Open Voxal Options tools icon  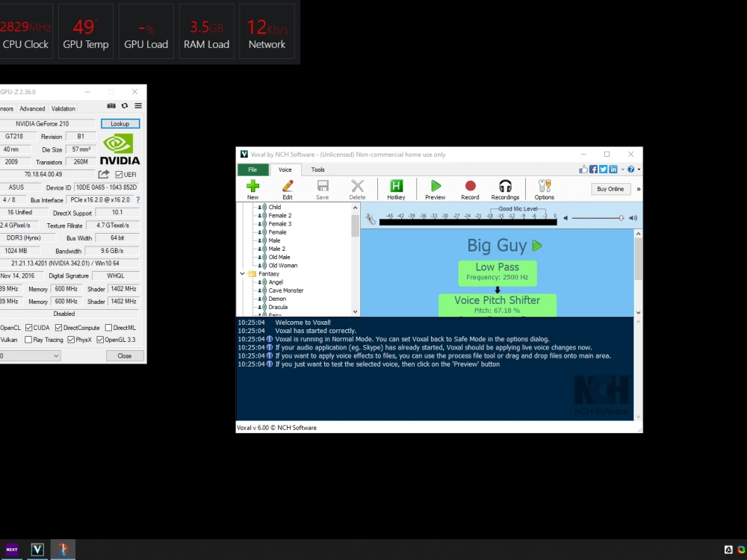click(544, 189)
